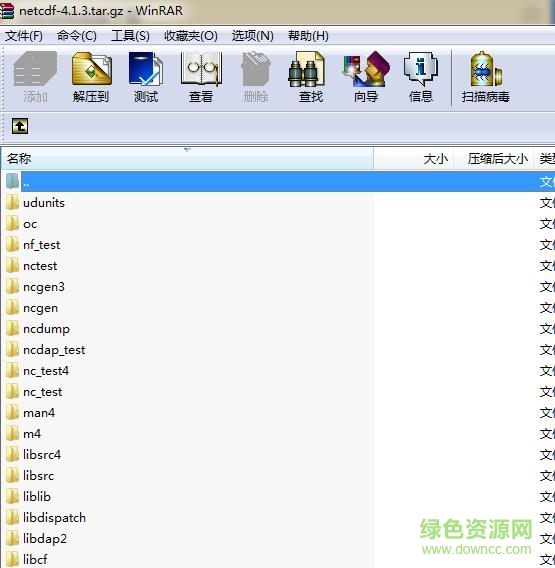The height and width of the screenshot is (568, 555).
Task: Select the libcf folder name
Action: point(35,559)
